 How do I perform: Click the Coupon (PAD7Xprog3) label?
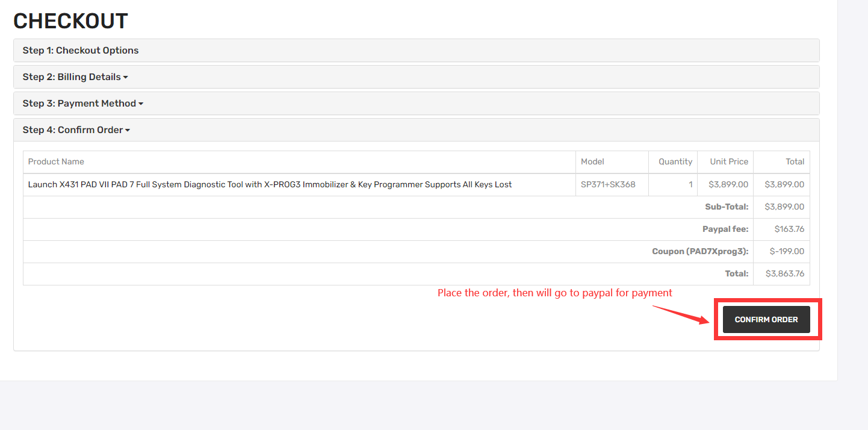point(700,251)
